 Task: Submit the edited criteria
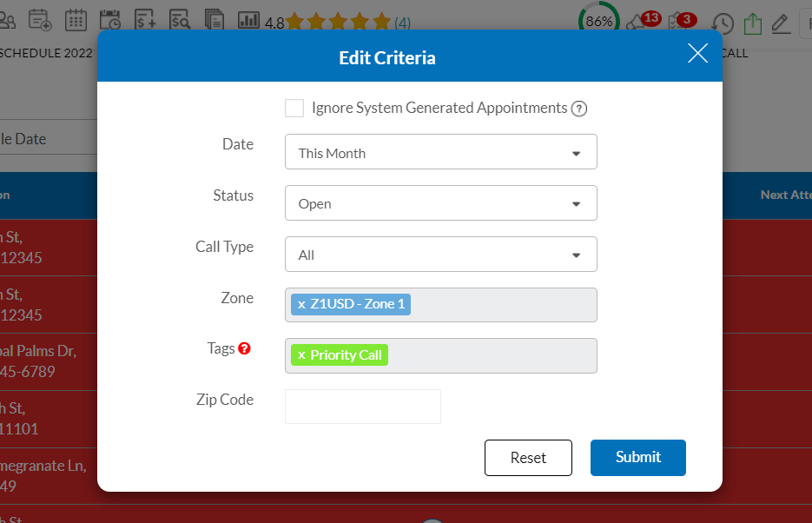click(637, 458)
